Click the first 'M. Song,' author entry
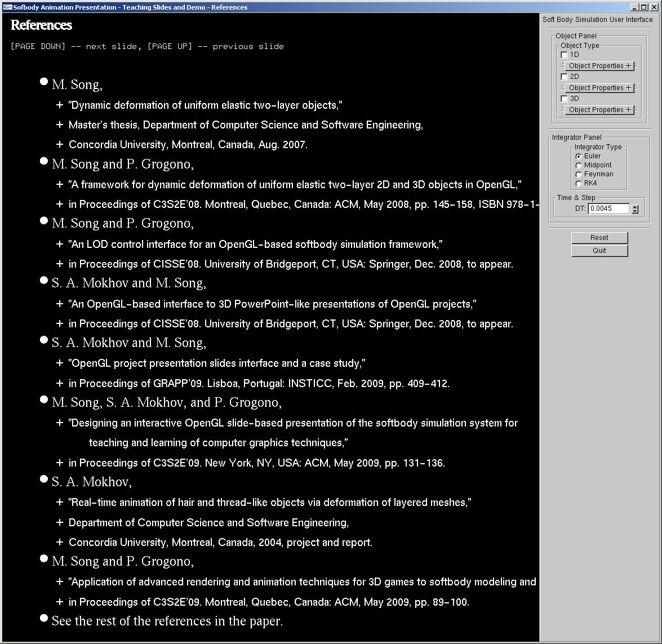Image resolution: width=662 pixels, height=644 pixels. coord(77,85)
